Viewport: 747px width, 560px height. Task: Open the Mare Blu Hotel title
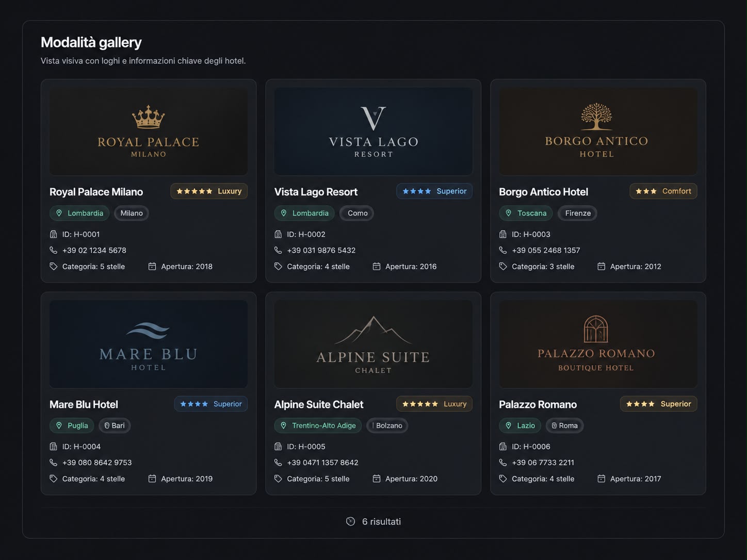pyautogui.click(x=84, y=404)
